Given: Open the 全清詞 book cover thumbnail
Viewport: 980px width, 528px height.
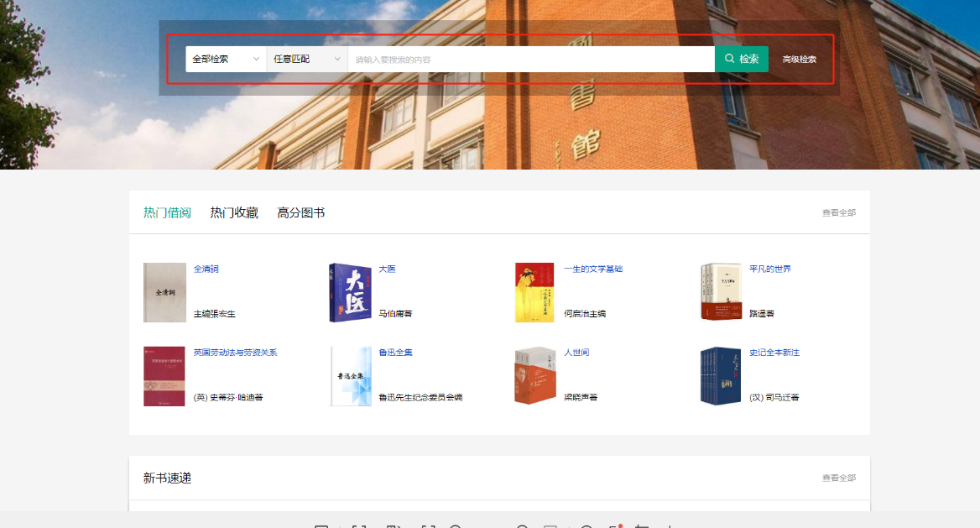Looking at the screenshot, I should coord(164,292).
